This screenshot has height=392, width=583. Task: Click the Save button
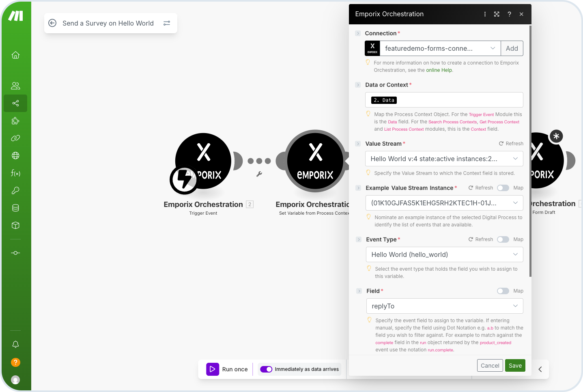[x=515, y=366]
